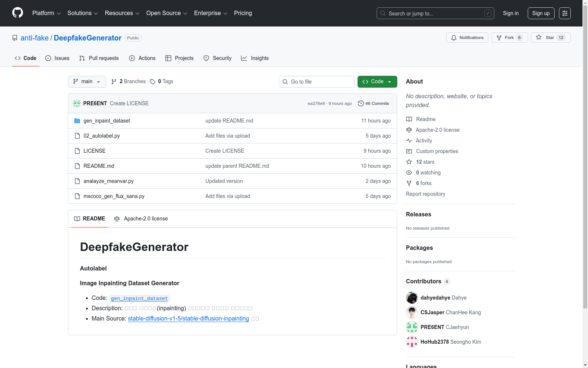Viewport: 588px width, 368px height.
Task: Click Report repository
Action: [426, 194]
